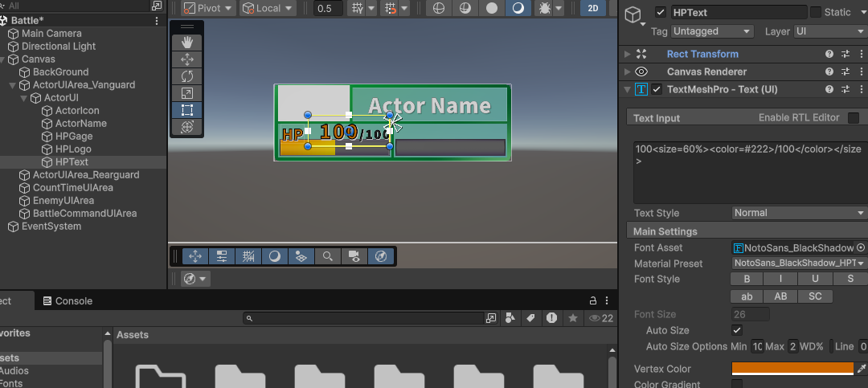Click the Bold font style button
This screenshot has width=868, height=388.
tap(747, 279)
